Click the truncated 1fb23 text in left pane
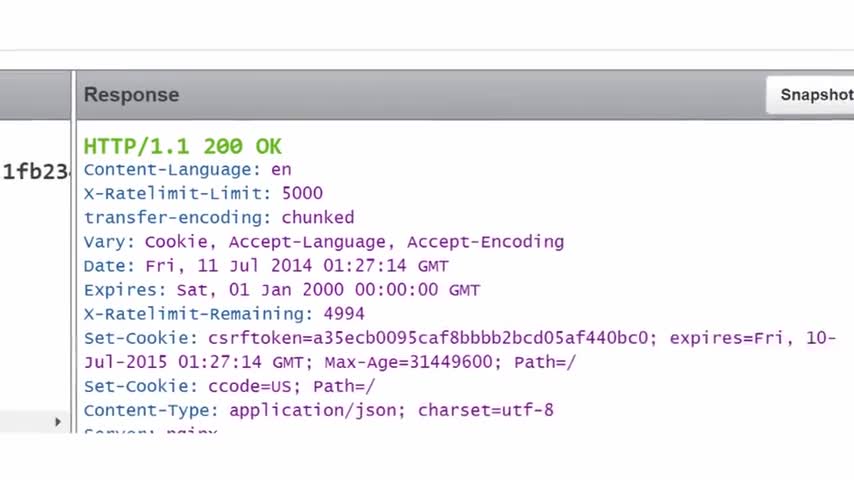The width and height of the screenshot is (854, 480). point(35,171)
